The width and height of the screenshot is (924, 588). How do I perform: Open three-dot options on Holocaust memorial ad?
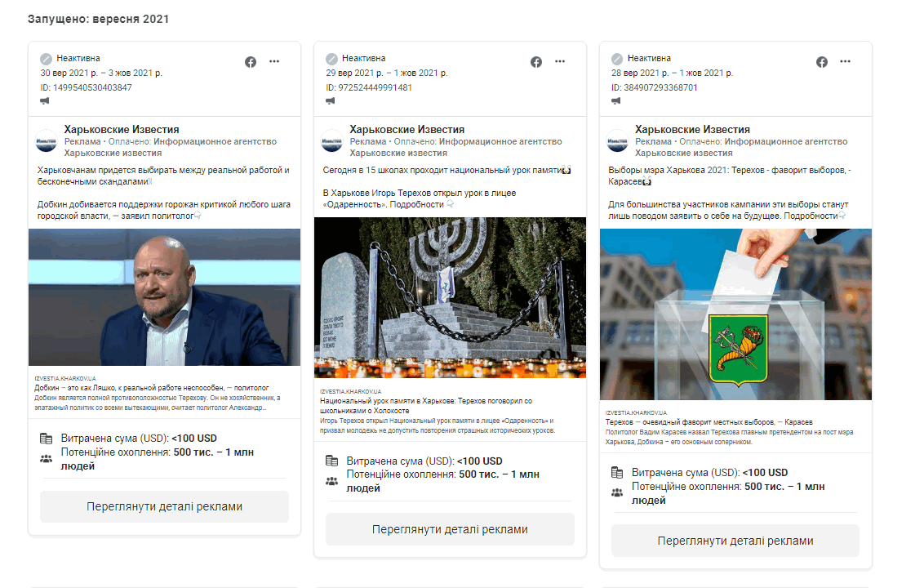click(x=560, y=62)
